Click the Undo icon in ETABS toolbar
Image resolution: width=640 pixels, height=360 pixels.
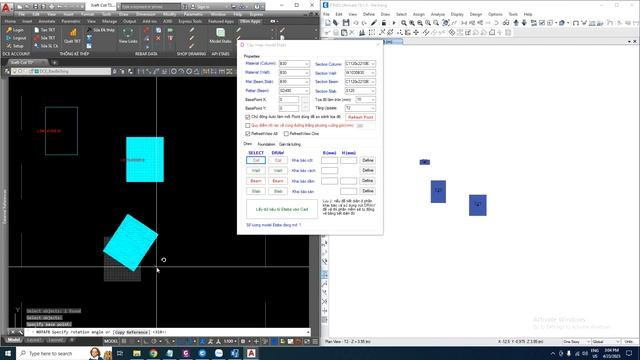pos(356,23)
